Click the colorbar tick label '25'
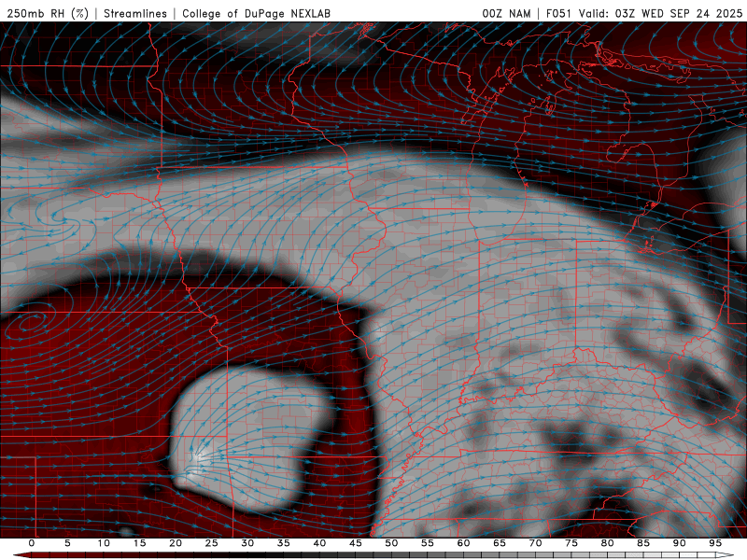This screenshot has height=560, width=747. click(x=212, y=543)
